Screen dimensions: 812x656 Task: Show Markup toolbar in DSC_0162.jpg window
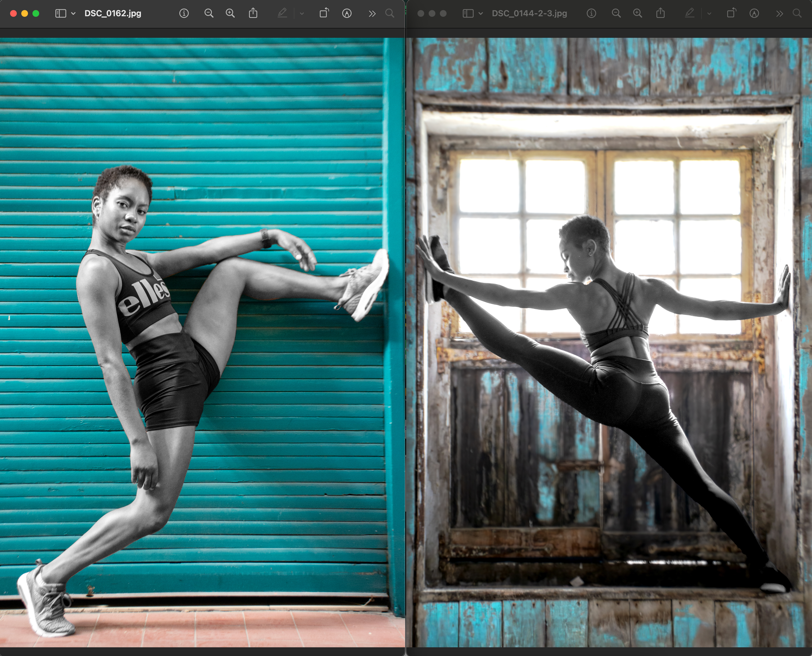[x=346, y=14]
